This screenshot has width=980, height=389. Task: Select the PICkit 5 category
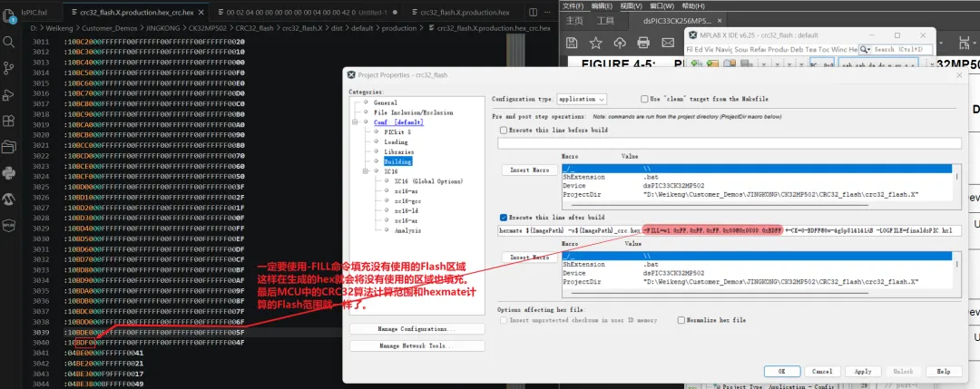pyautogui.click(x=397, y=132)
